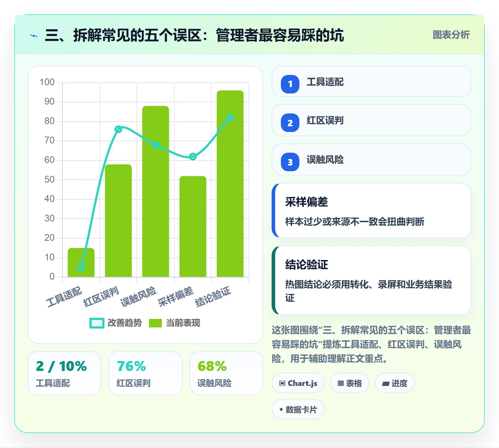The image size is (499, 448).
Task: Select the 采样偏差 card
Action: click(371, 210)
